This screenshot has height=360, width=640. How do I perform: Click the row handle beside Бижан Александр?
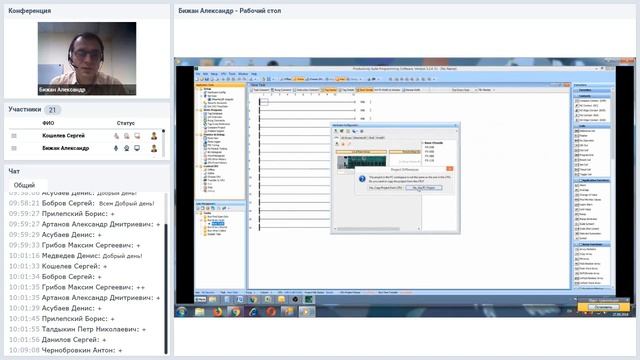14,148
